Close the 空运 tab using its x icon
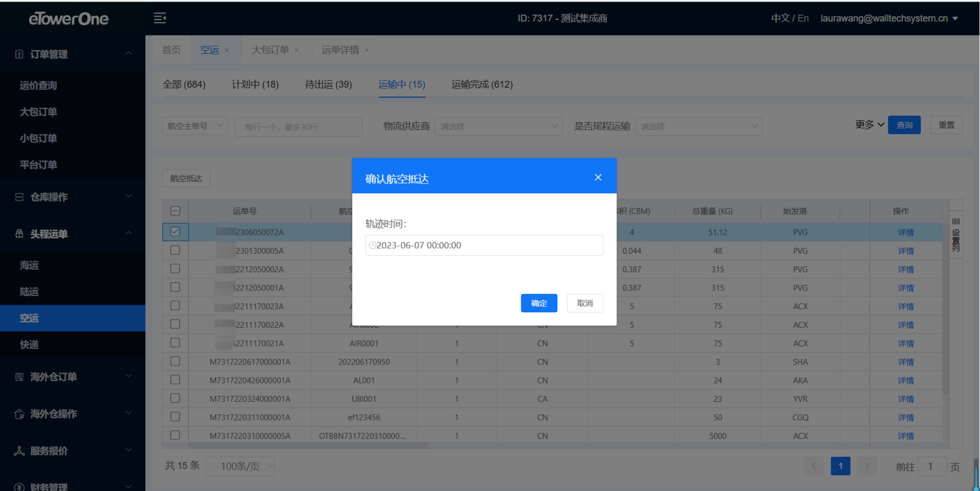Image resolution: width=980 pixels, height=491 pixels. click(x=227, y=50)
